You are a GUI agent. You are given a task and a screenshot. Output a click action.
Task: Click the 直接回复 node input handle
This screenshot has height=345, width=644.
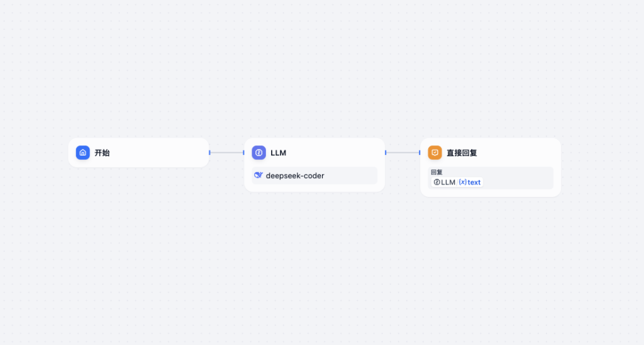(x=420, y=152)
